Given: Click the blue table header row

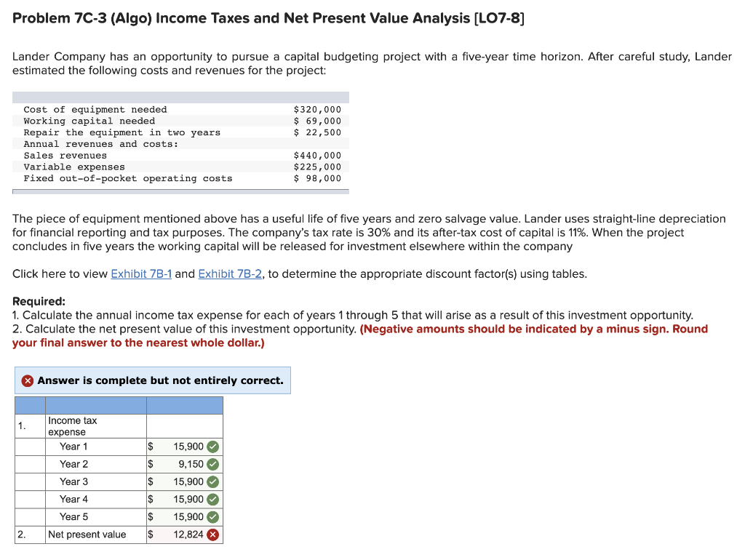Looking at the screenshot, I should (120, 405).
